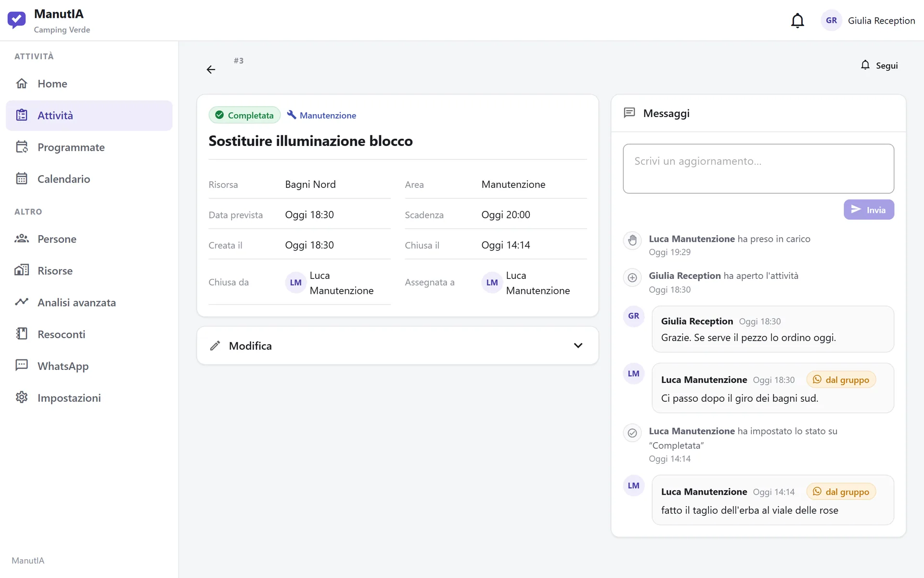The height and width of the screenshot is (578, 924).
Task: Click LM avatar in Chiusa da
Action: click(295, 283)
